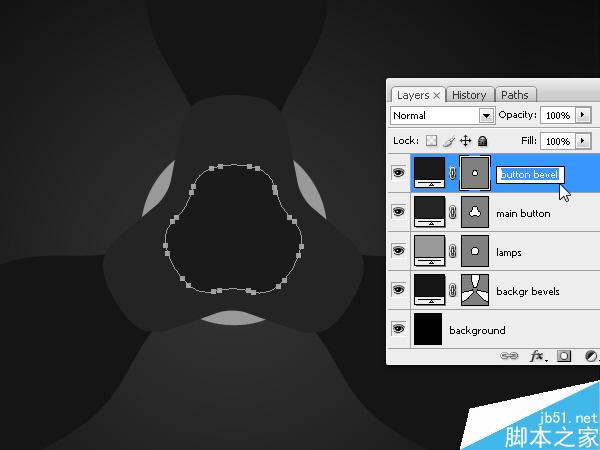Click the Fill 100% value field
The height and width of the screenshot is (450, 600).
558,141
